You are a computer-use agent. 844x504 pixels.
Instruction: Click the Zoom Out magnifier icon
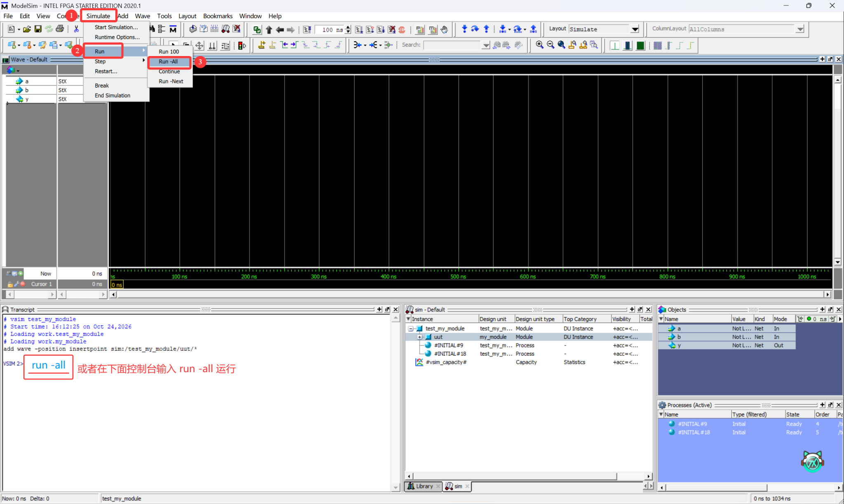(x=550, y=45)
